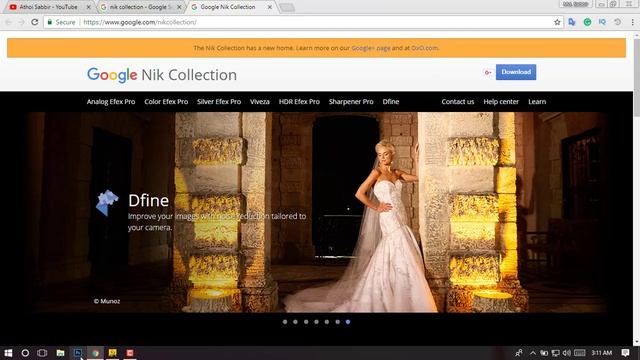
Task: Bookmark this page with the star
Action: coord(557,22)
